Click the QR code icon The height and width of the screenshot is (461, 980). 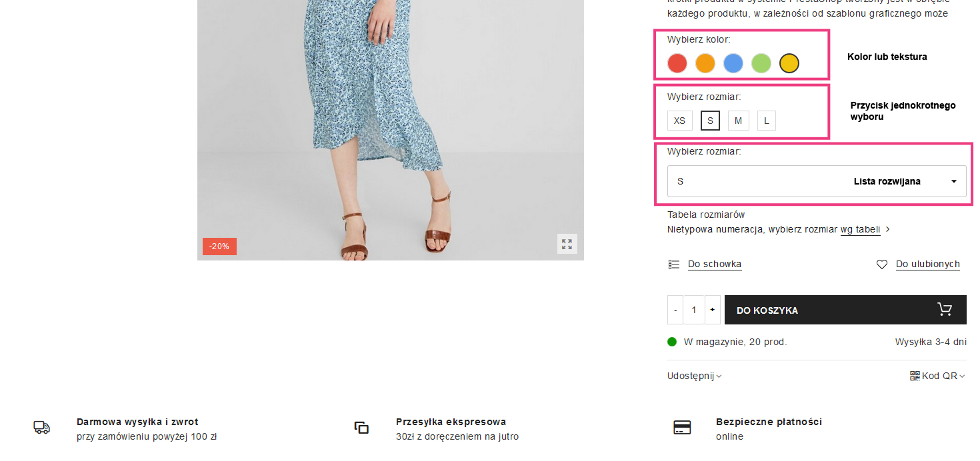point(915,376)
